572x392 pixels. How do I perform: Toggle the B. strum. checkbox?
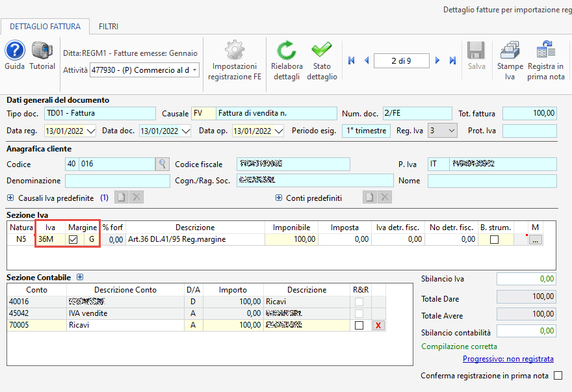point(494,239)
